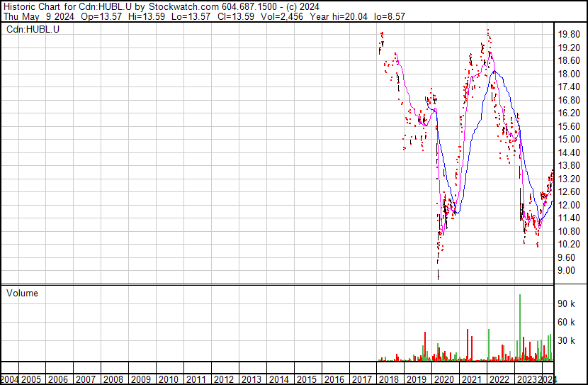
Task: Select the 30 k volume axis label
Action: point(568,340)
